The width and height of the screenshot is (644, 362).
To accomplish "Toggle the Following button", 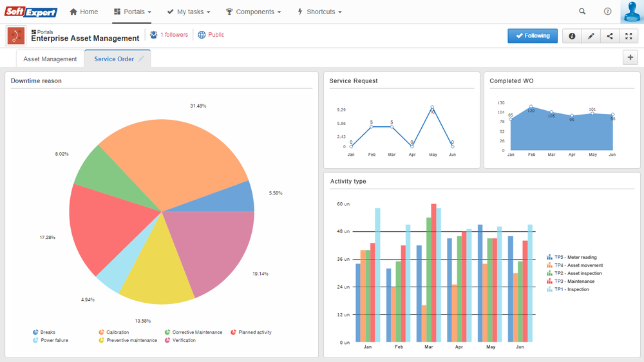I will coord(533,35).
